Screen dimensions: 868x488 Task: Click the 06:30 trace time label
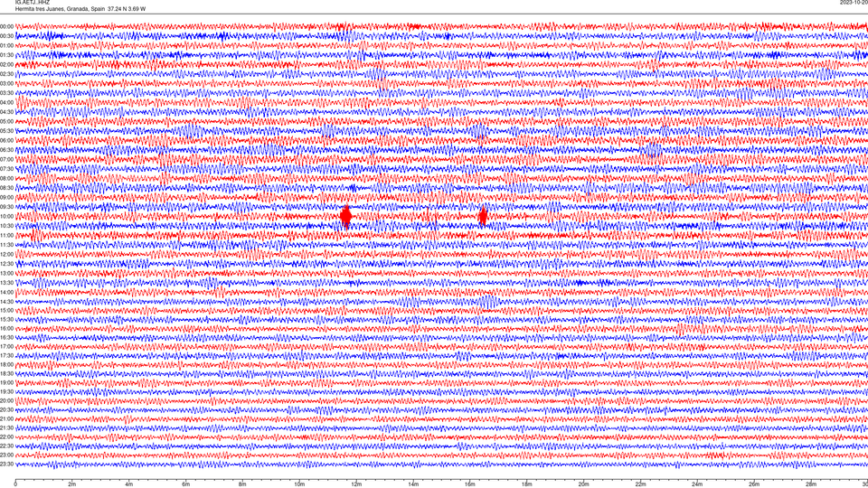[x=6, y=150]
